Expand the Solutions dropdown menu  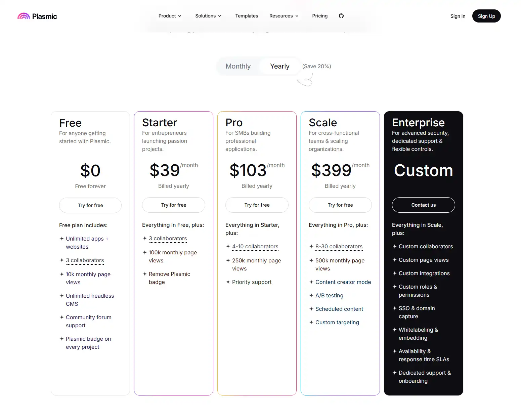click(x=208, y=16)
